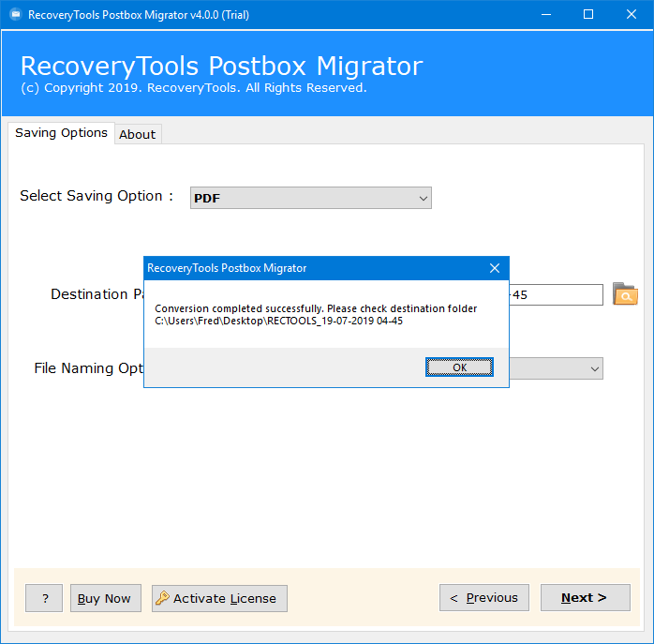Go back with the Previous button
Image resolution: width=654 pixels, height=644 pixels.
(484, 598)
